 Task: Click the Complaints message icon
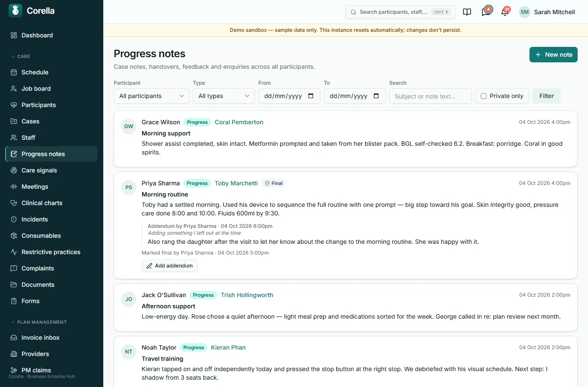(14, 268)
